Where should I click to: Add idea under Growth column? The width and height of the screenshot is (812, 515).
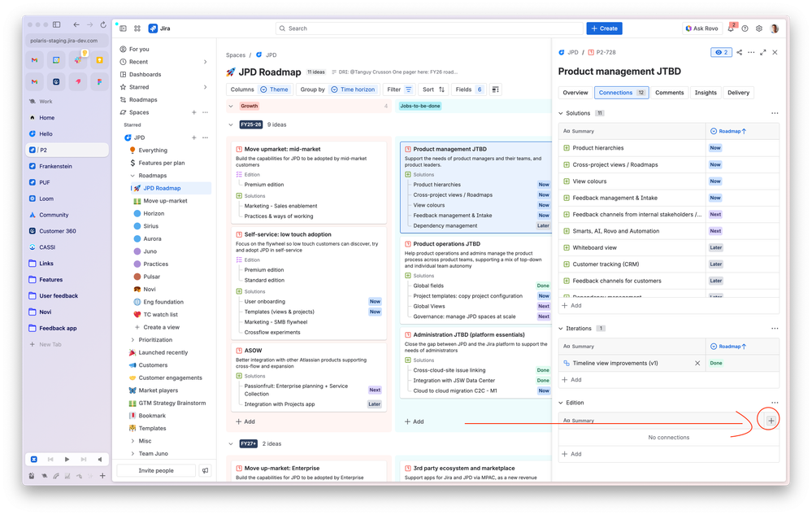click(245, 421)
